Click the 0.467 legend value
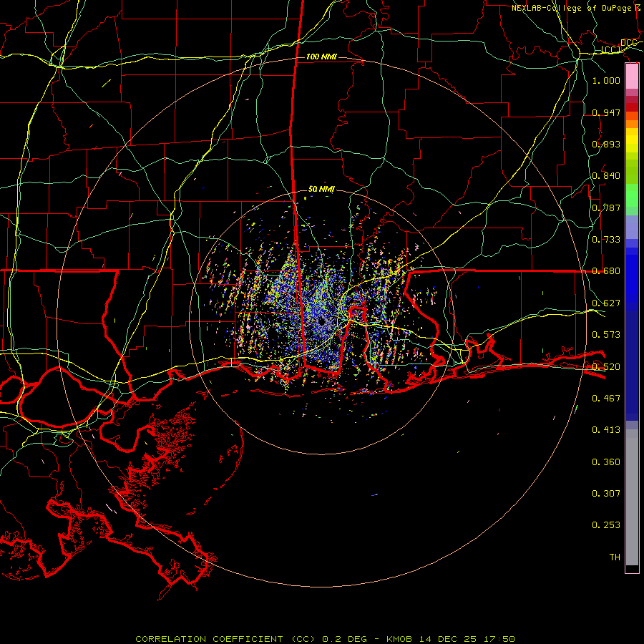Viewport: 644px width, 644px height. pos(606,399)
